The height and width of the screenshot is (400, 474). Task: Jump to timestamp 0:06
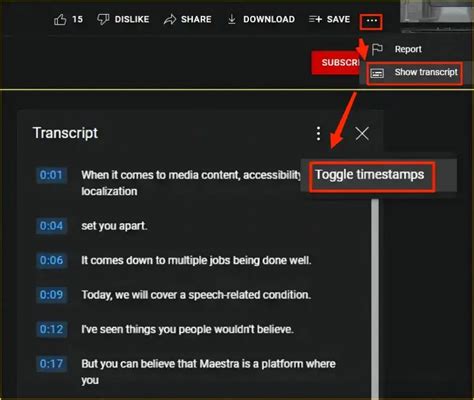(51, 260)
